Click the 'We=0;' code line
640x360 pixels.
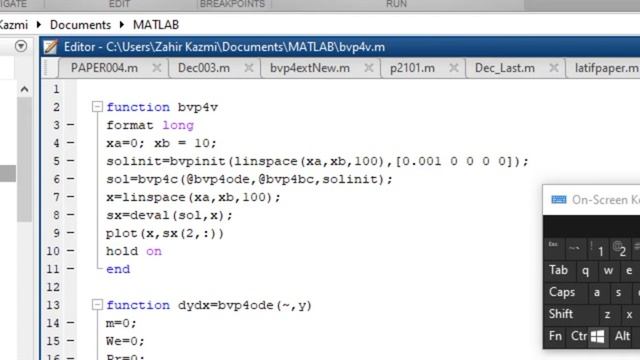[125, 341]
